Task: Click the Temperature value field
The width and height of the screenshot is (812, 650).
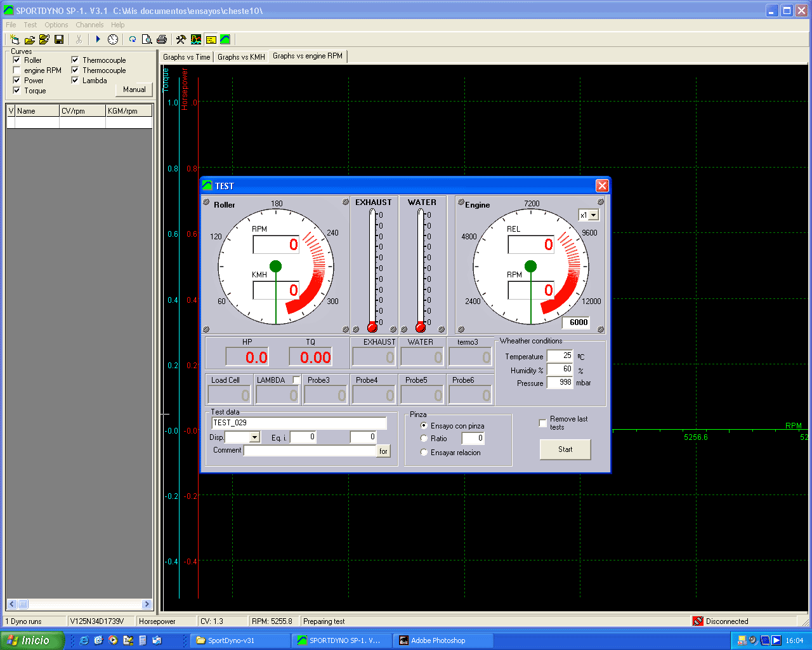Action: point(560,356)
